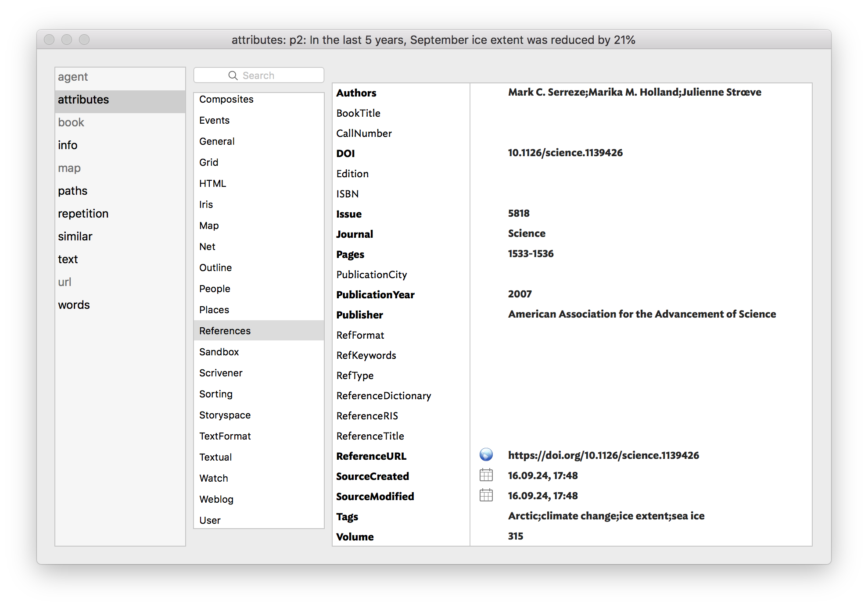Select the similar tab in sidebar
This screenshot has height=608, width=868.
click(75, 236)
